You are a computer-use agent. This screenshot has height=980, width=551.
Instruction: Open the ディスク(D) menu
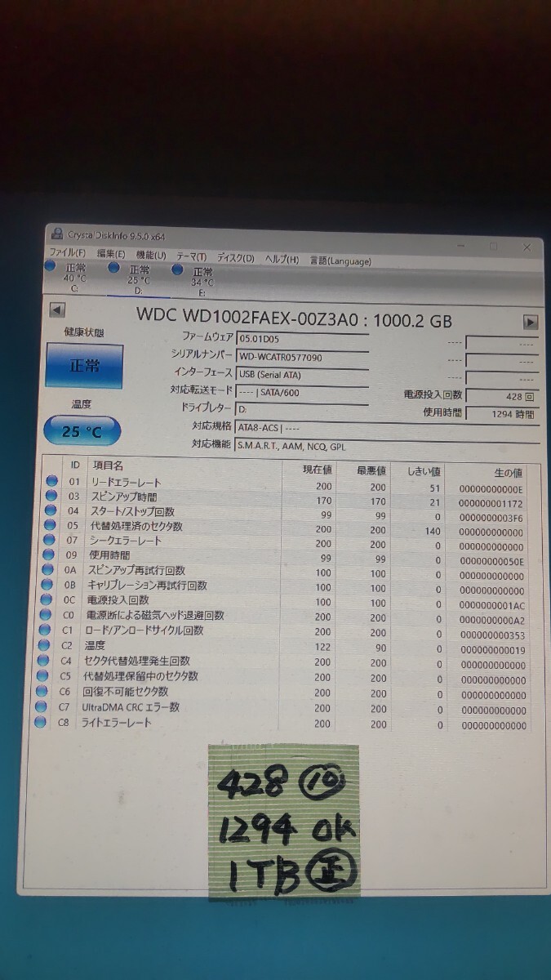[236, 257]
